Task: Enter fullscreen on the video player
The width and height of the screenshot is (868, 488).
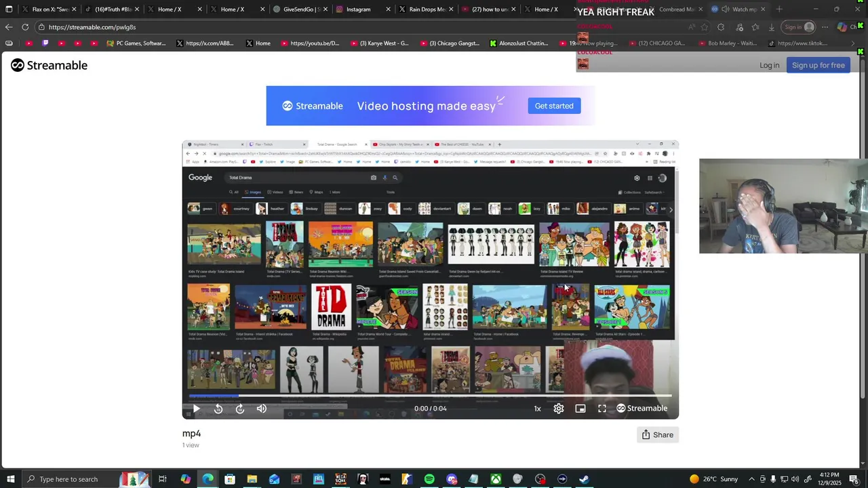Action: [602, 409]
